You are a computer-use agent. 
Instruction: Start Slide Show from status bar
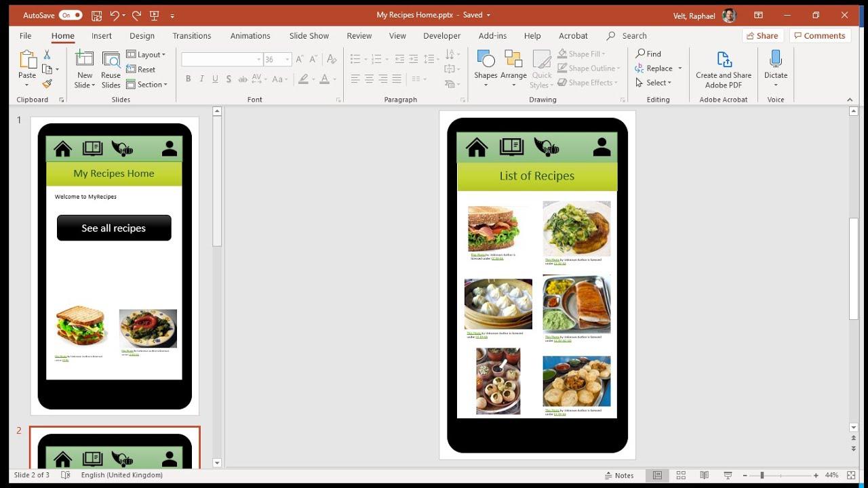pos(728,475)
